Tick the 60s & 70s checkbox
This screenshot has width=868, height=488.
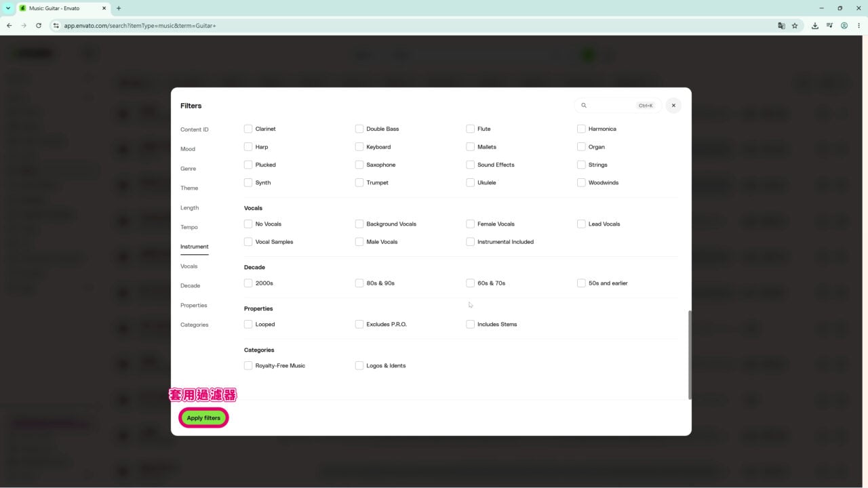(x=470, y=283)
